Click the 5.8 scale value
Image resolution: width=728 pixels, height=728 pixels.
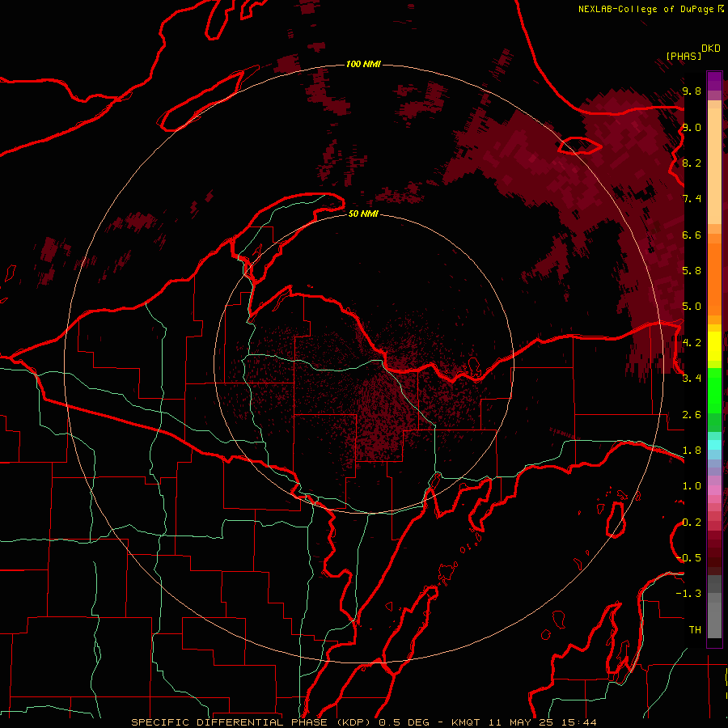[x=692, y=271]
